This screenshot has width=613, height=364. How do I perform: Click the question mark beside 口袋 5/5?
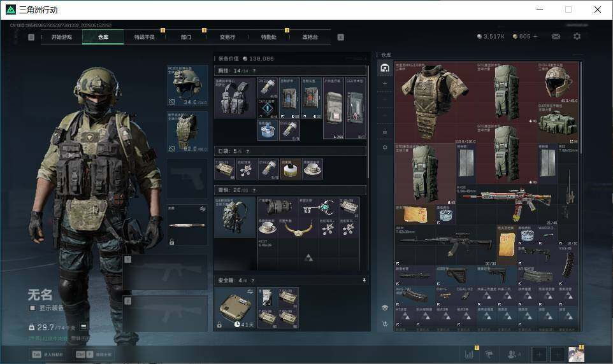[x=247, y=151]
